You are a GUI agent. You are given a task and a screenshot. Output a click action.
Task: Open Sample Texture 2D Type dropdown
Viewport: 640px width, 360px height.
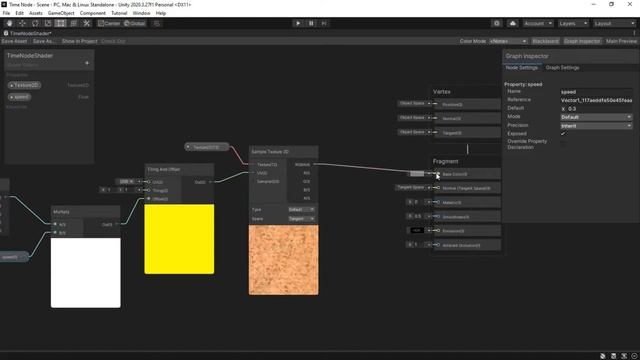[301, 210]
